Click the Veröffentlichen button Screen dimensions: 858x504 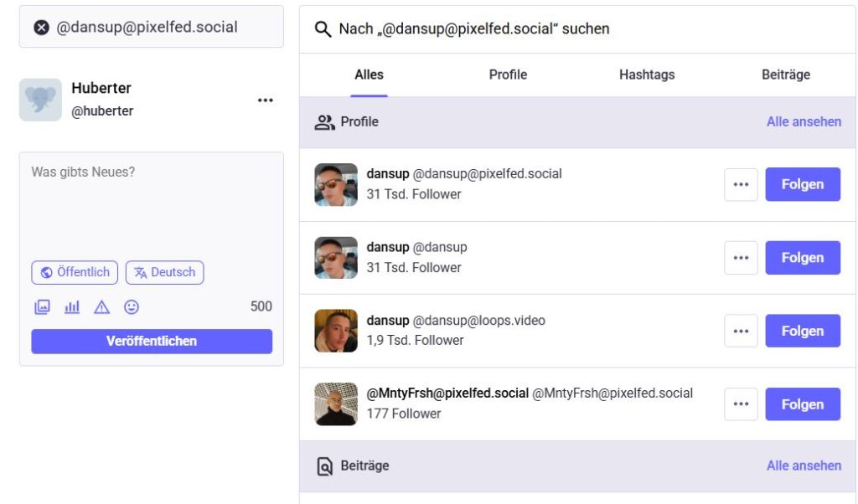(152, 341)
